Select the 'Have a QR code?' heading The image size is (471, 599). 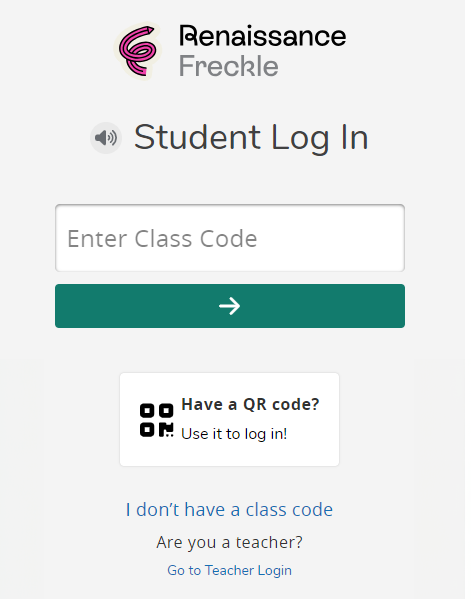250,404
